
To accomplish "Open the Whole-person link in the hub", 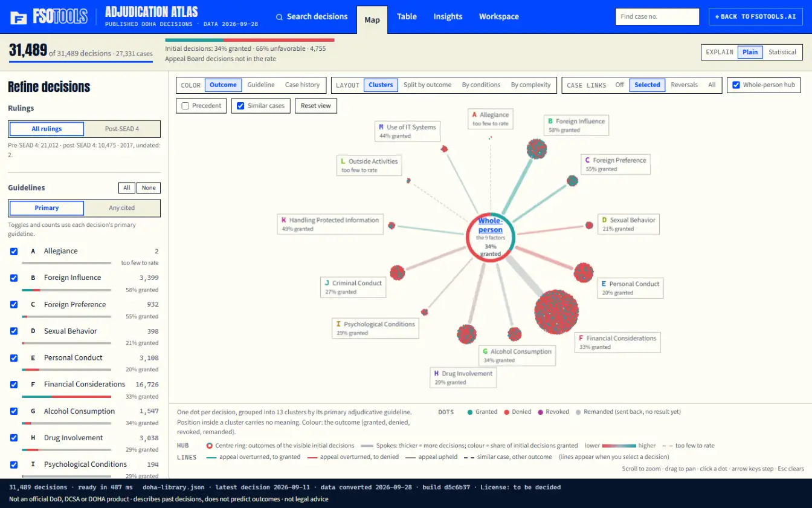I will (x=491, y=226).
